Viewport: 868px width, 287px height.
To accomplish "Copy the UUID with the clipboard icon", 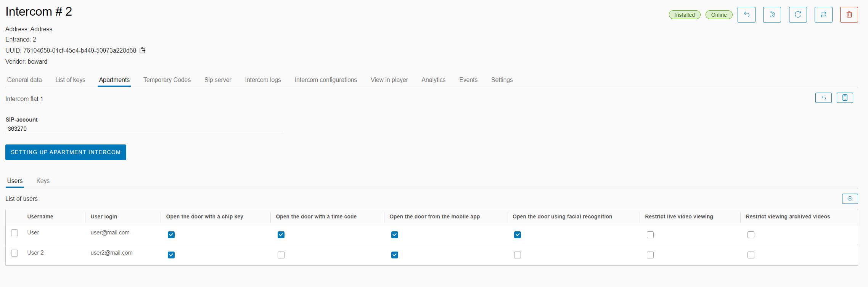I will [143, 50].
